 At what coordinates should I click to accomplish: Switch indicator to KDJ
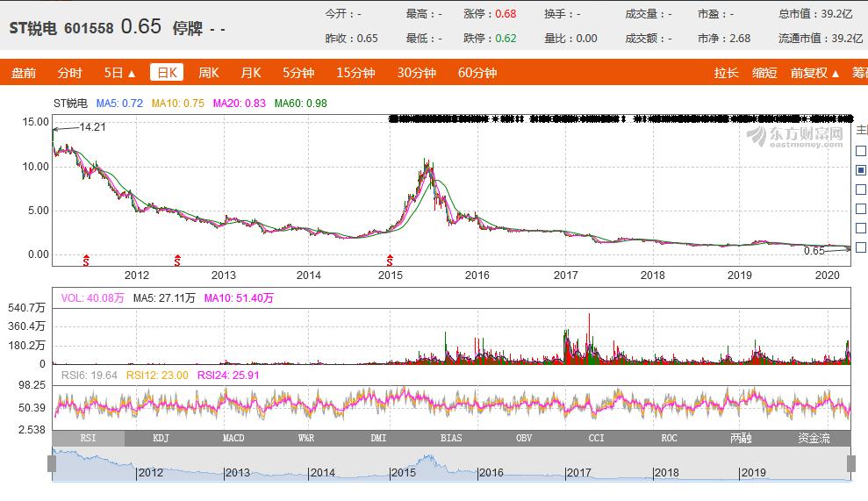(x=161, y=438)
